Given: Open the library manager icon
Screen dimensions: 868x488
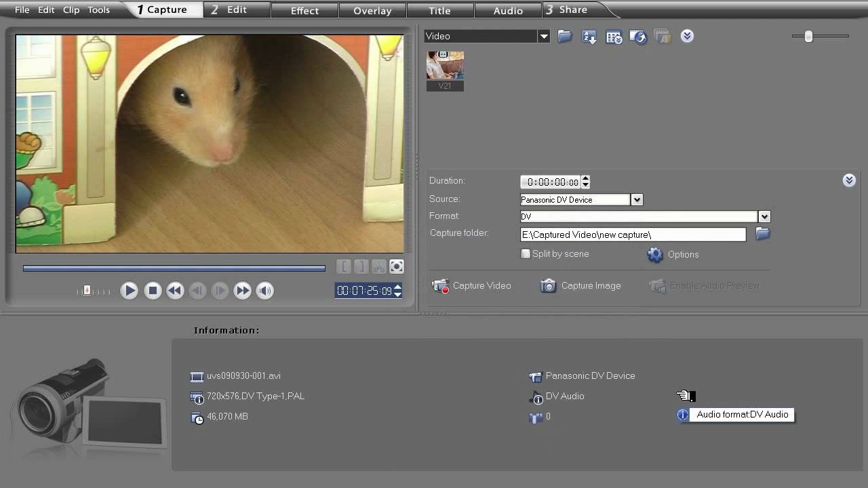Looking at the screenshot, I should (x=614, y=37).
